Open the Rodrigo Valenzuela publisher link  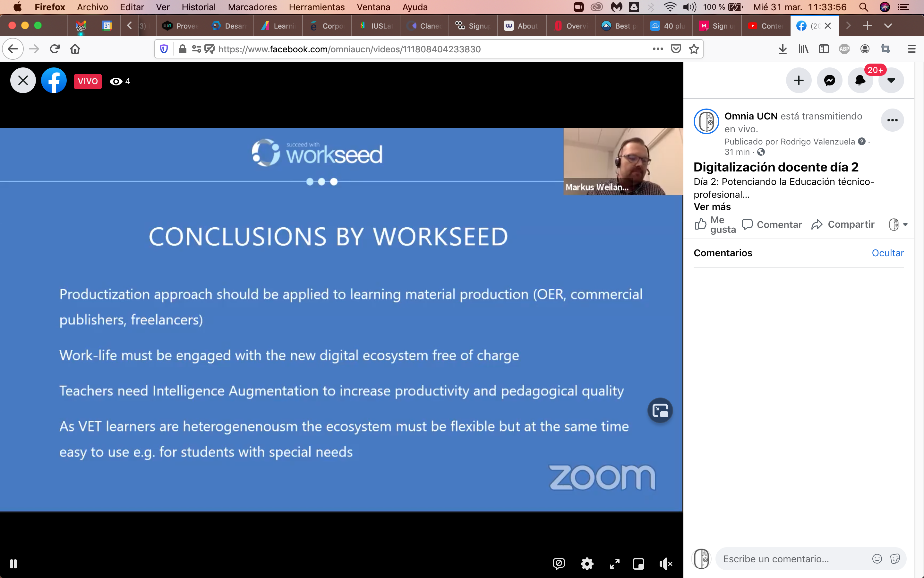pos(818,141)
